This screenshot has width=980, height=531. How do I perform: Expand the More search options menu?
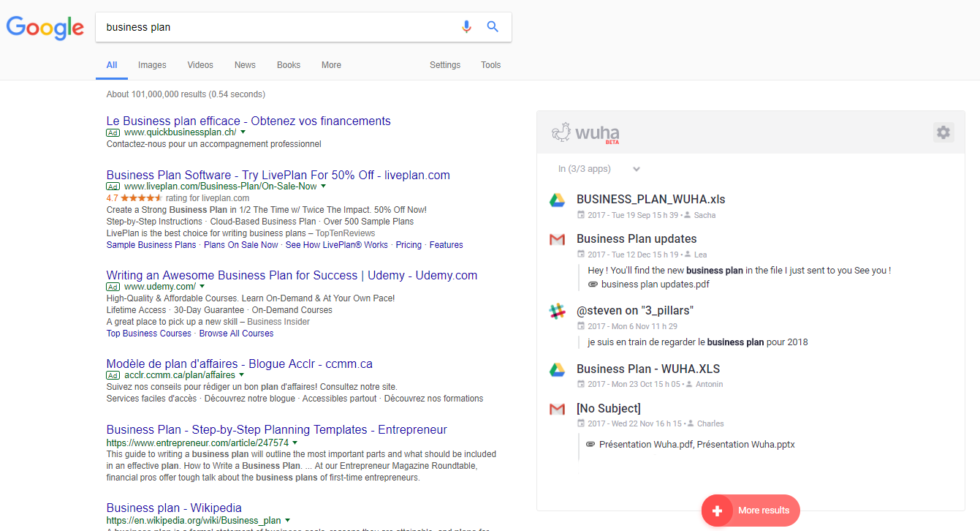click(x=331, y=65)
